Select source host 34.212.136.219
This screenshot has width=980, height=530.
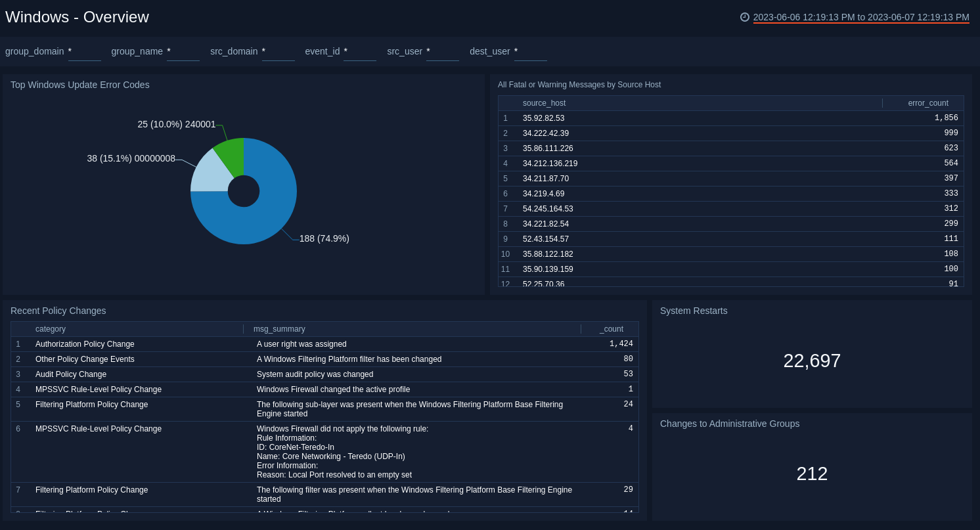550,164
